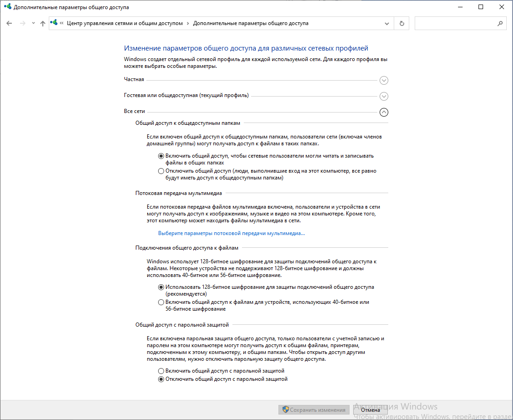Click the search magnifier icon
Screen dimensions: 525x420
tap(500, 23)
